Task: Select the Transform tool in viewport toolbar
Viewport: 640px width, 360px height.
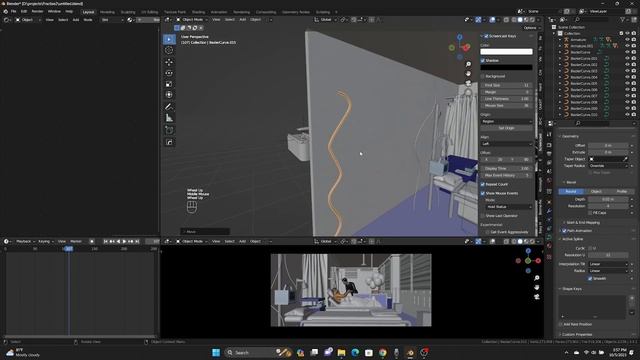Action: tap(169, 95)
